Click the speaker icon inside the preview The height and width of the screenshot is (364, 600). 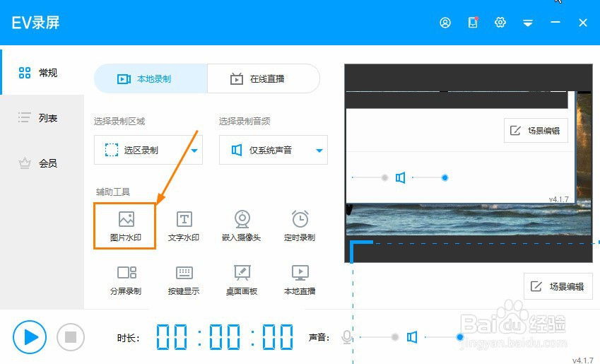pos(400,177)
